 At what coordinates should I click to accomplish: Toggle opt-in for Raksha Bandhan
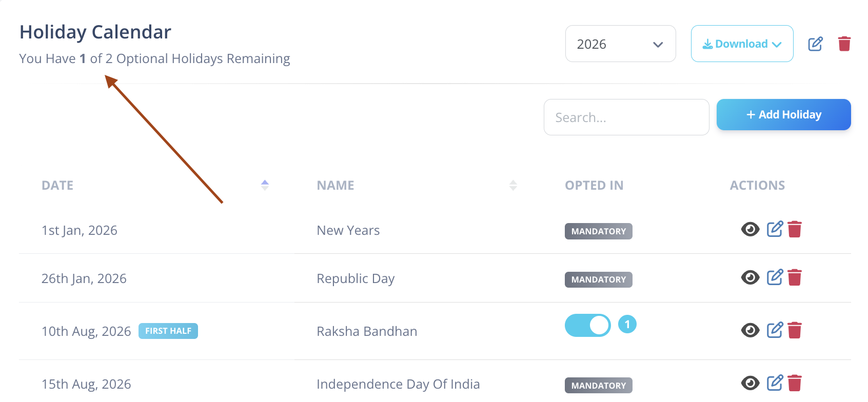(x=588, y=325)
